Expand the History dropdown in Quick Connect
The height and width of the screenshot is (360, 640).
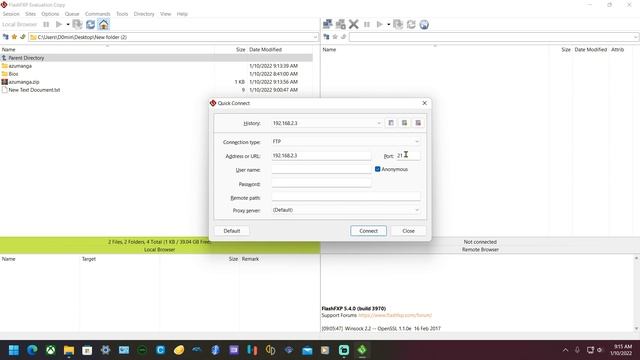[x=378, y=123]
